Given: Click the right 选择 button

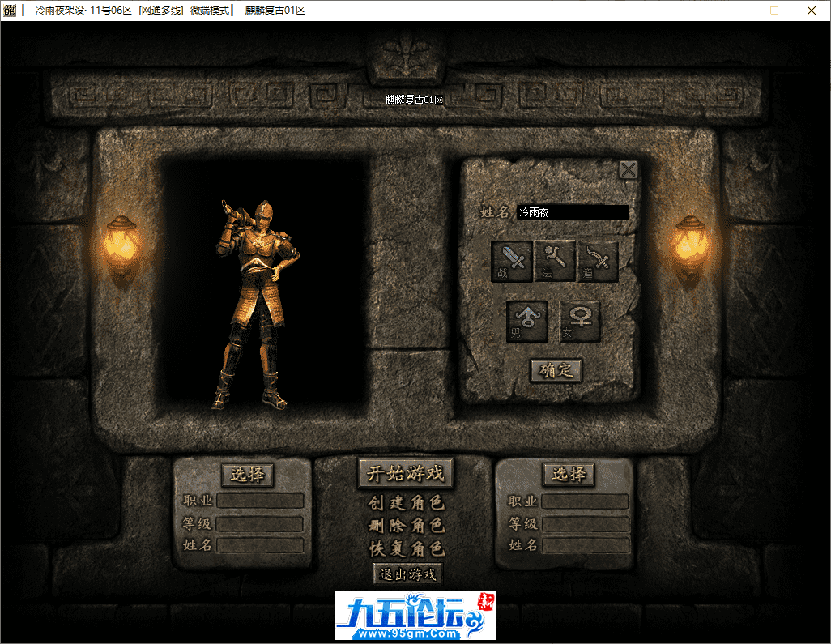Looking at the screenshot, I should pos(569,474).
